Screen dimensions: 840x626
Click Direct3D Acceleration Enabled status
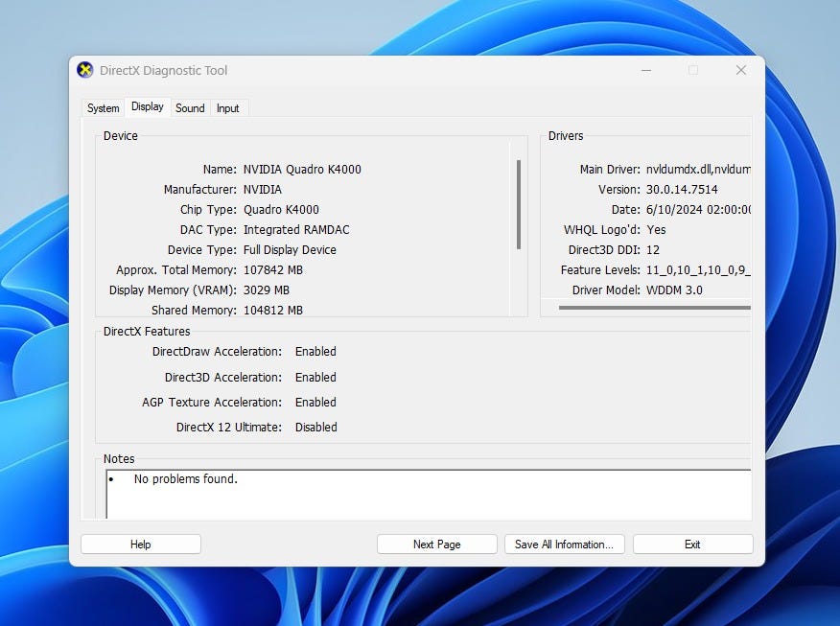tap(315, 378)
